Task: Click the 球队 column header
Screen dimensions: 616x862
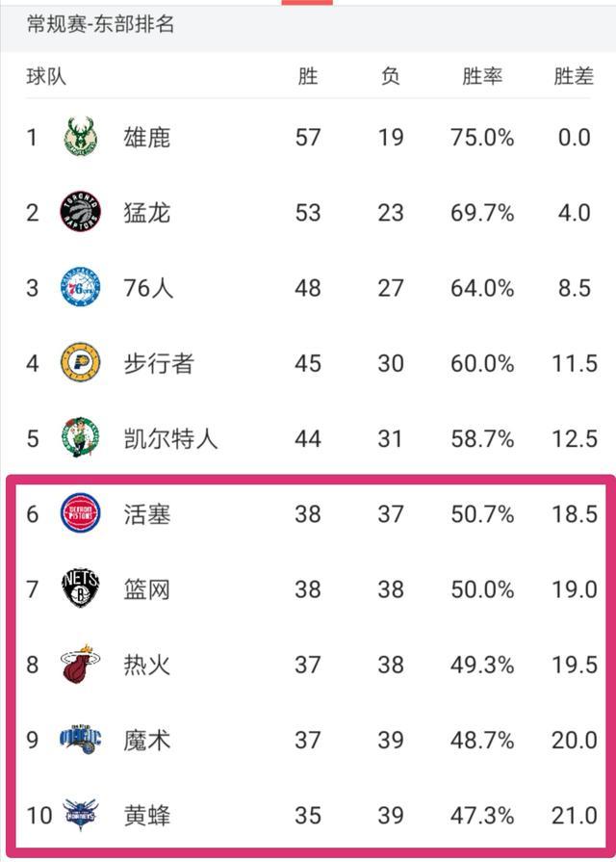Action: 46,76
